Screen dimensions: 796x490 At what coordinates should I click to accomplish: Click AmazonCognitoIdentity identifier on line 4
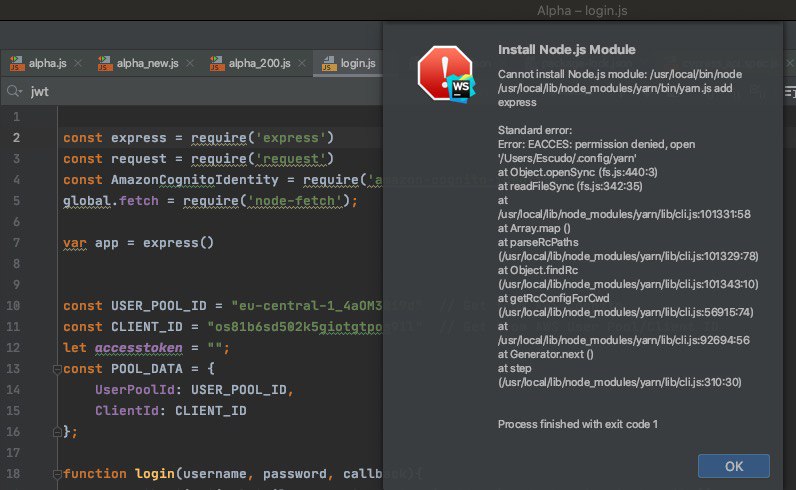(x=194, y=180)
